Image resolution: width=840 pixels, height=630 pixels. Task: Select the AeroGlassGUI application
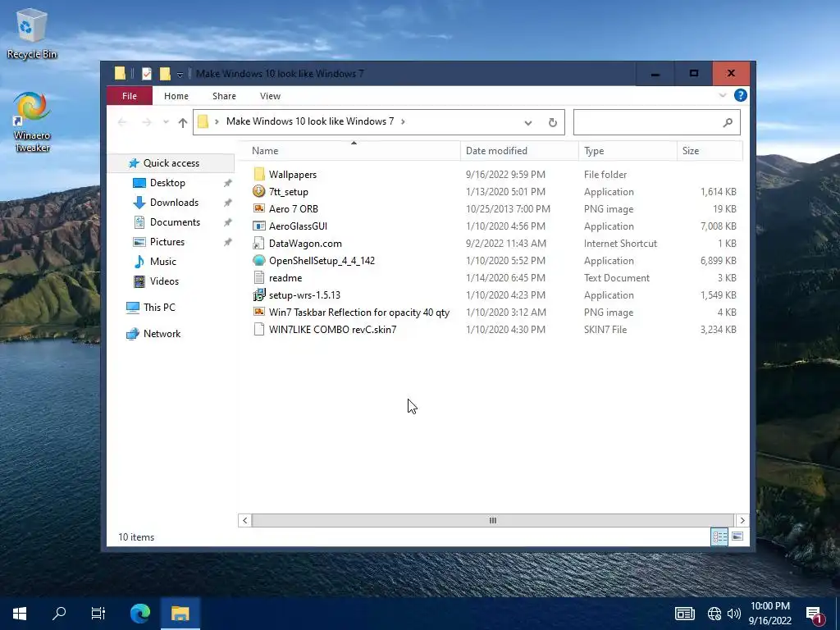point(298,226)
